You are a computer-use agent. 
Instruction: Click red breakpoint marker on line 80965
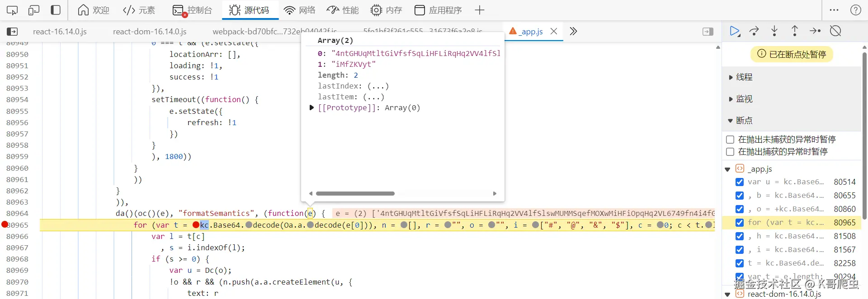5,224
